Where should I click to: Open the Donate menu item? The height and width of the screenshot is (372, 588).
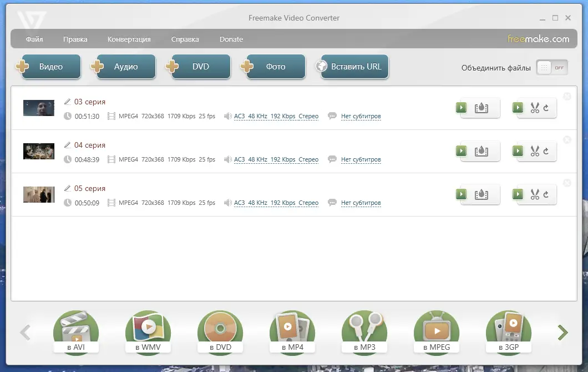pos(231,39)
